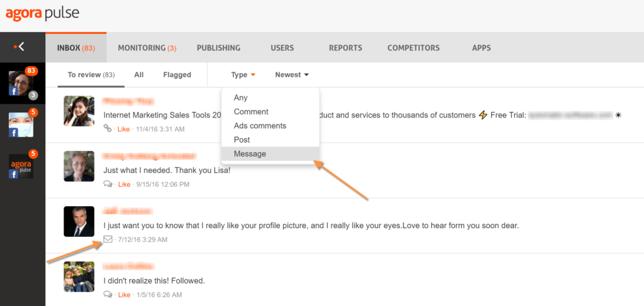Image resolution: width=644 pixels, height=306 pixels.
Task: Click the comment icon on 1/5/16 item
Action: (108, 294)
